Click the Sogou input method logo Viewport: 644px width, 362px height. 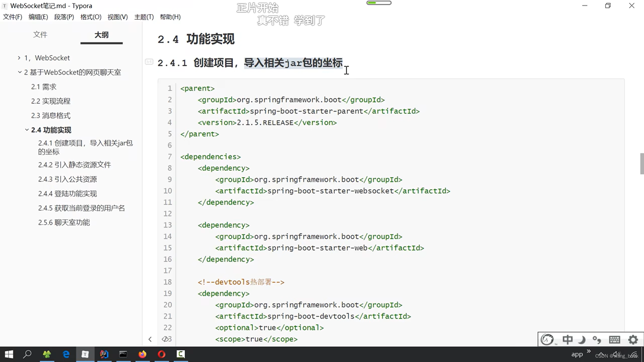[547, 339]
